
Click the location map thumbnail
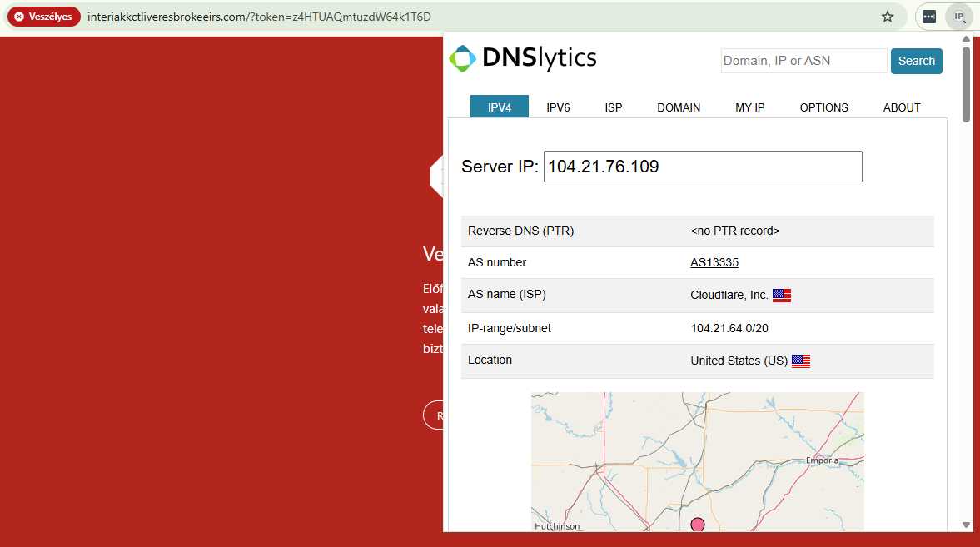(698, 462)
